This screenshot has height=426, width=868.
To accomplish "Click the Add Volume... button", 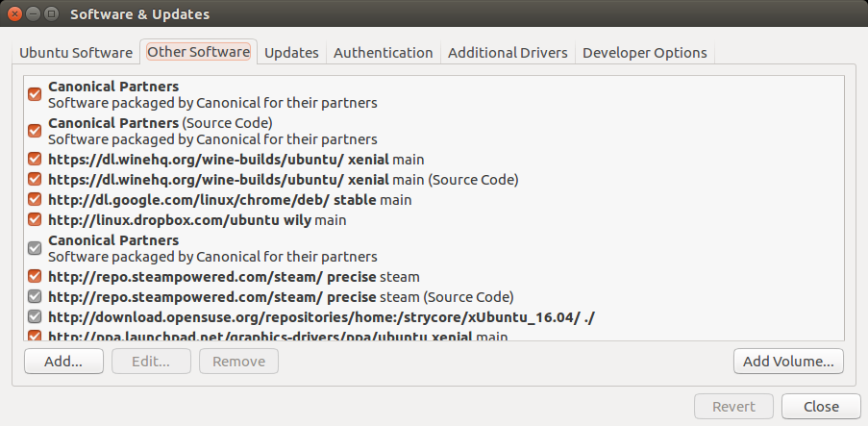I will point(788,362).
